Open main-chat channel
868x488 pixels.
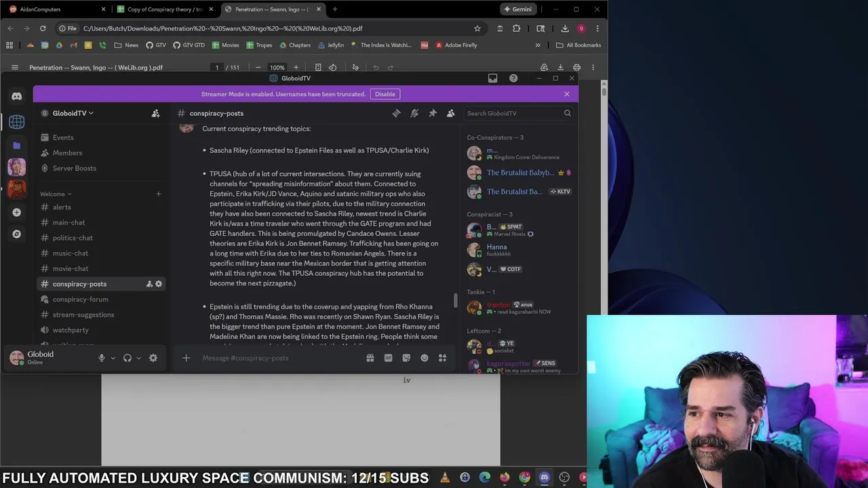[x=100, y=222]
